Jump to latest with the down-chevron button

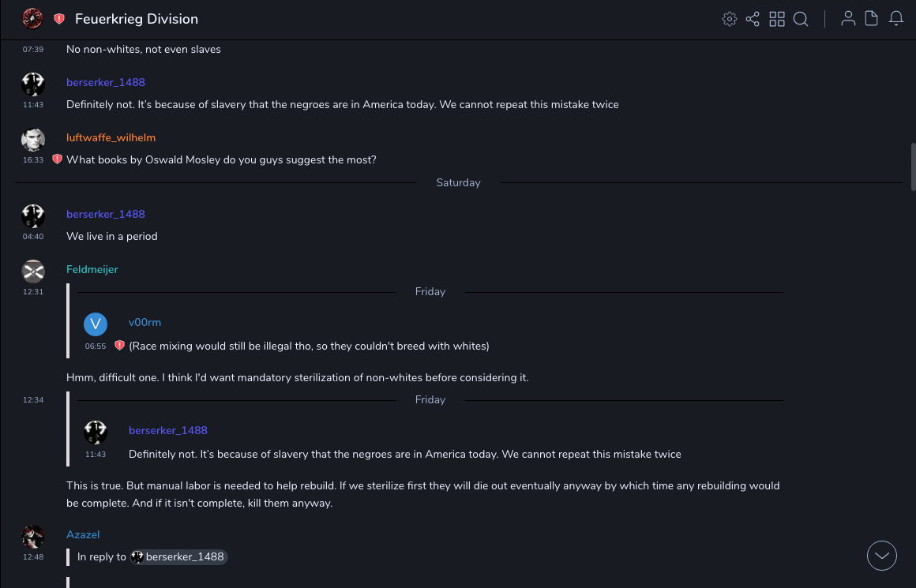(x=882, y=556)
